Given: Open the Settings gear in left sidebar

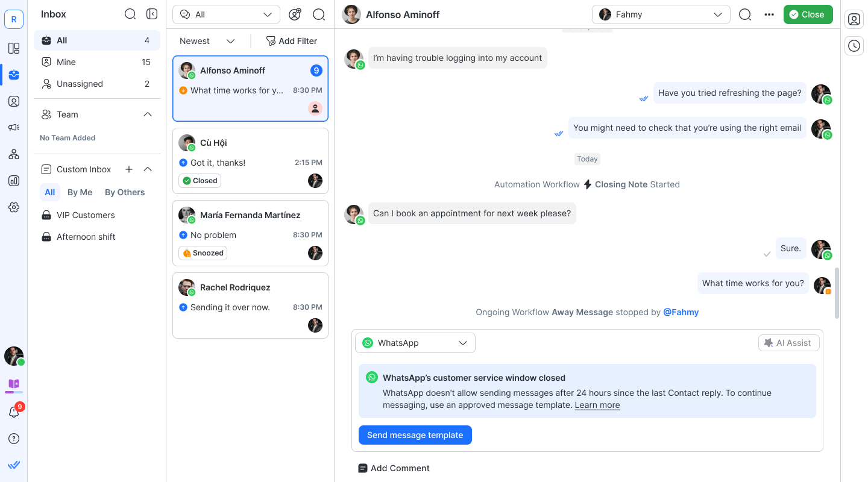Looking at the screenshot, I should pyautogui.click(x=14, y=207).
